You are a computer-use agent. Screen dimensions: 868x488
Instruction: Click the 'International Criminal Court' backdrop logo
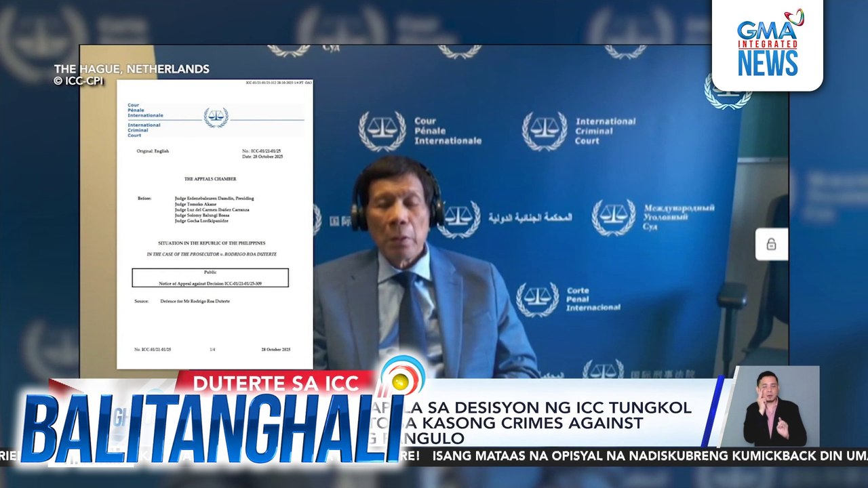(x=579, y=131)
